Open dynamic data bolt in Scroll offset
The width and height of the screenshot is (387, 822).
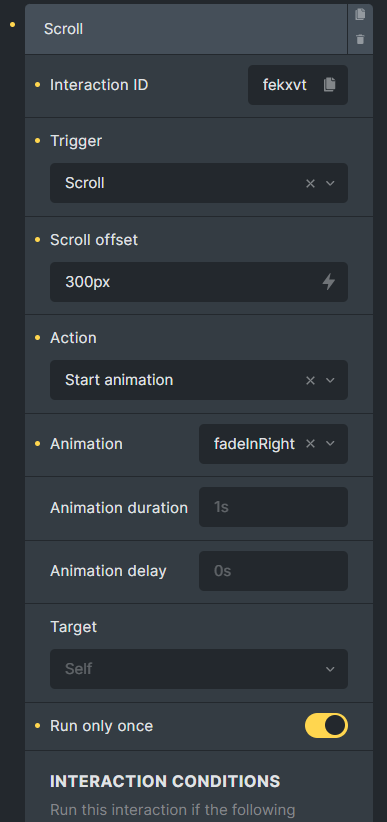tap(329, 282)
